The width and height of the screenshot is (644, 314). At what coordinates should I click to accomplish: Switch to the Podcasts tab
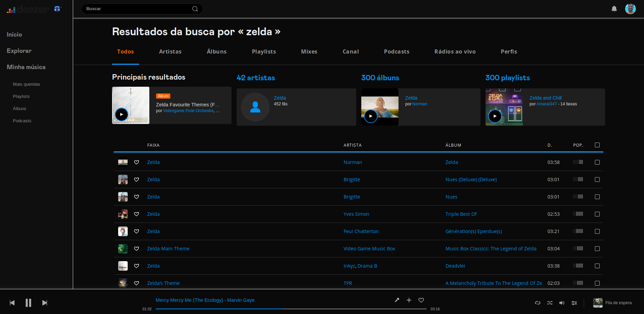[396, 51]
